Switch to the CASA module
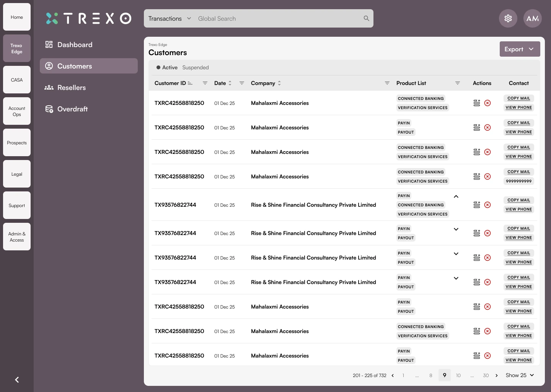The height and width of the screenshot is (392, 551). (17, 80)
